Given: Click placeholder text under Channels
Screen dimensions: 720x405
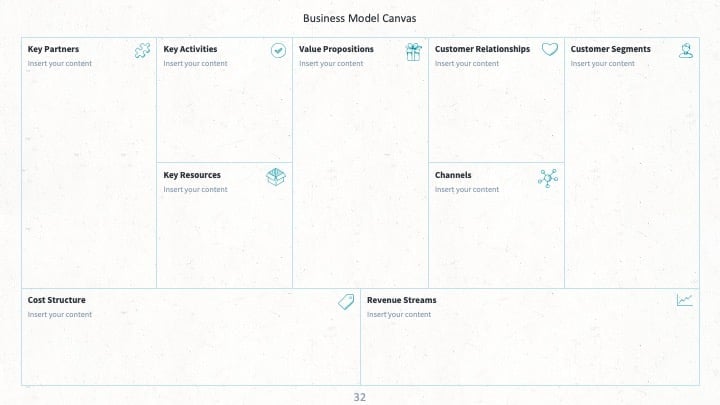Looking at the screenshot, I should [x=467, y=189].
